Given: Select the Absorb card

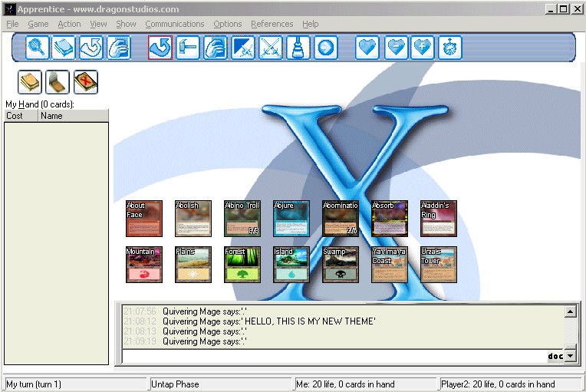Looking at the screenshot, I should tap(390, 219).
